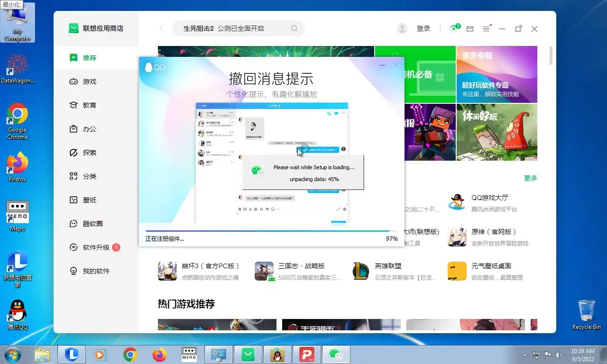This screenshot has height=364, width=607.
Task: Open the 游戏 category in the sidebar
Action: click(x=96, y=82)
